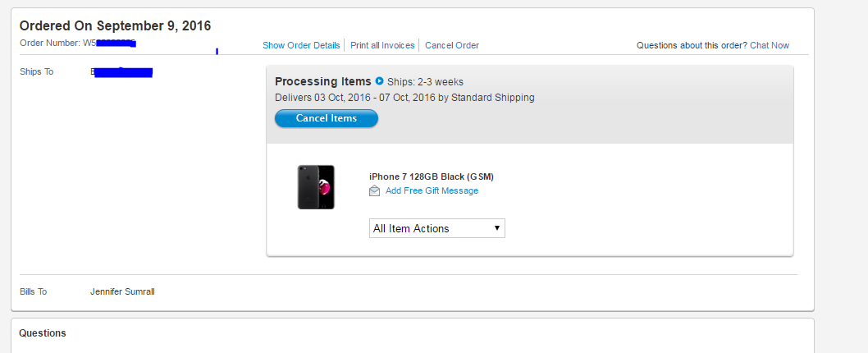
Task: Select the Cancel Order link
Action: 452,45
